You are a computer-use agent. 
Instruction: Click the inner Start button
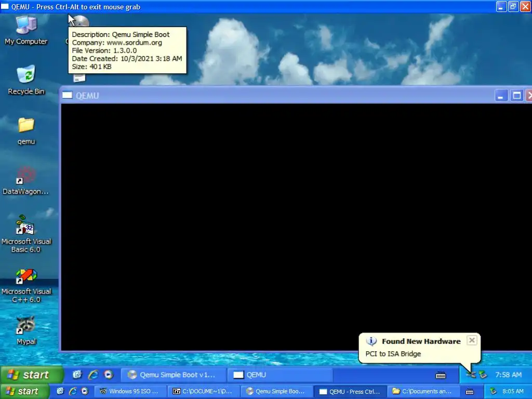click(x=32, y=375)
